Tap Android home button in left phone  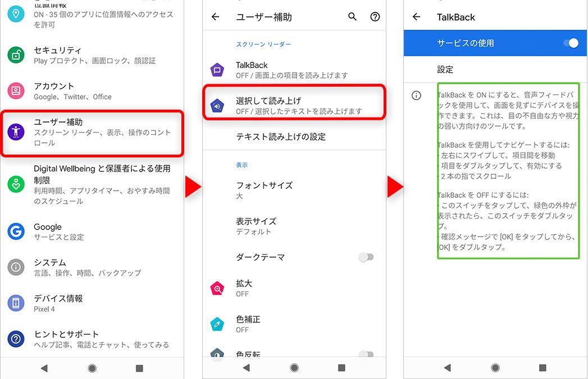92,368
